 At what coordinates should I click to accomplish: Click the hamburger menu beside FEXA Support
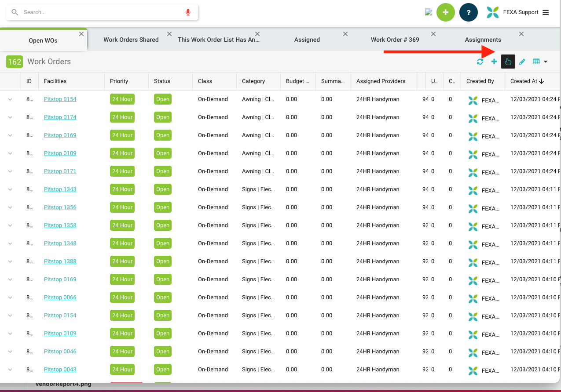point(546,12)
